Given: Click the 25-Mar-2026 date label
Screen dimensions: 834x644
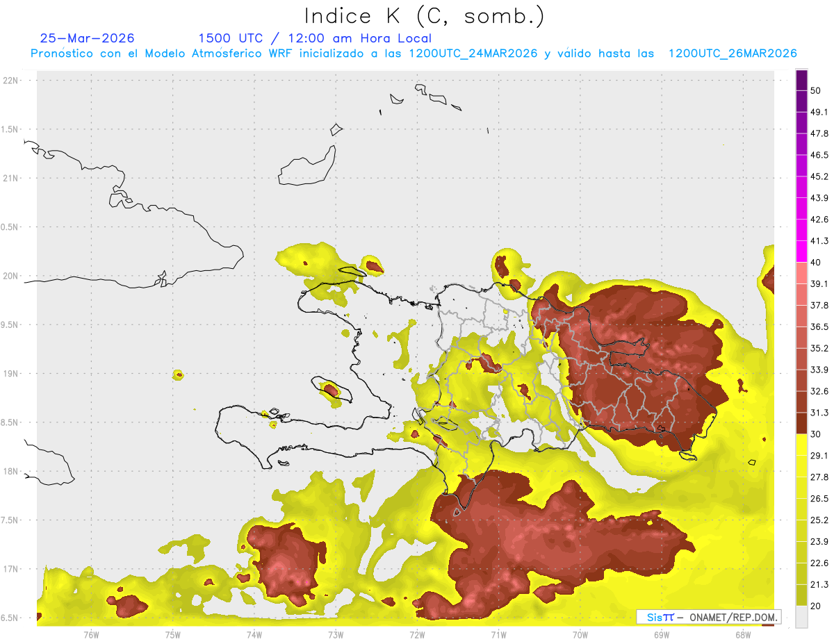Looking at the screenshot, I should click(88, 38).
